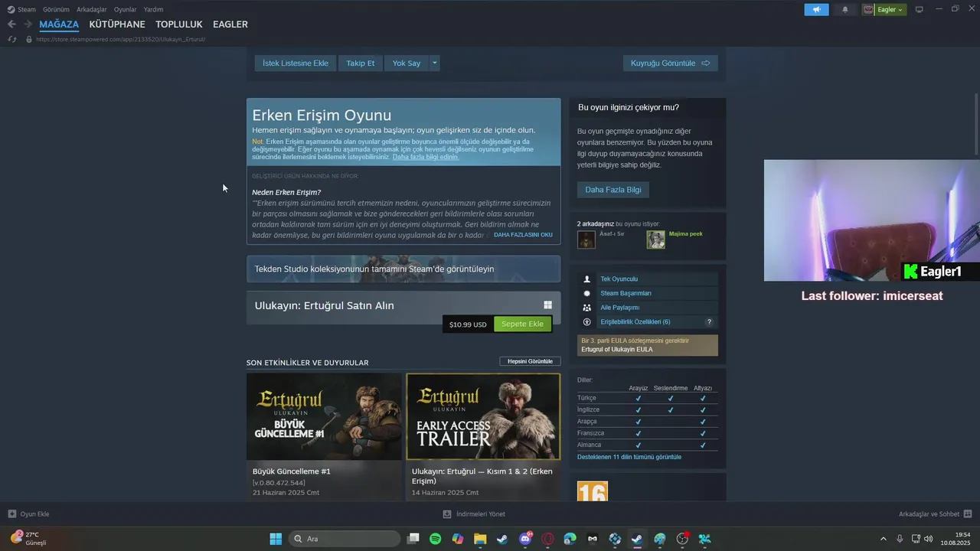This screenshot has height=551, width=980.
Task: Switch to Big Picture mode icon
Action: pos(920,9)
